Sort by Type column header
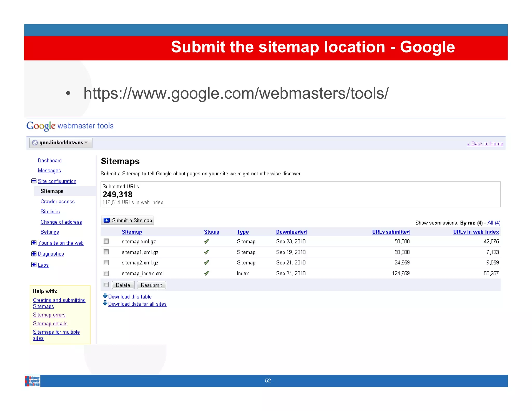532x411 pixels. tap(243, 232)
